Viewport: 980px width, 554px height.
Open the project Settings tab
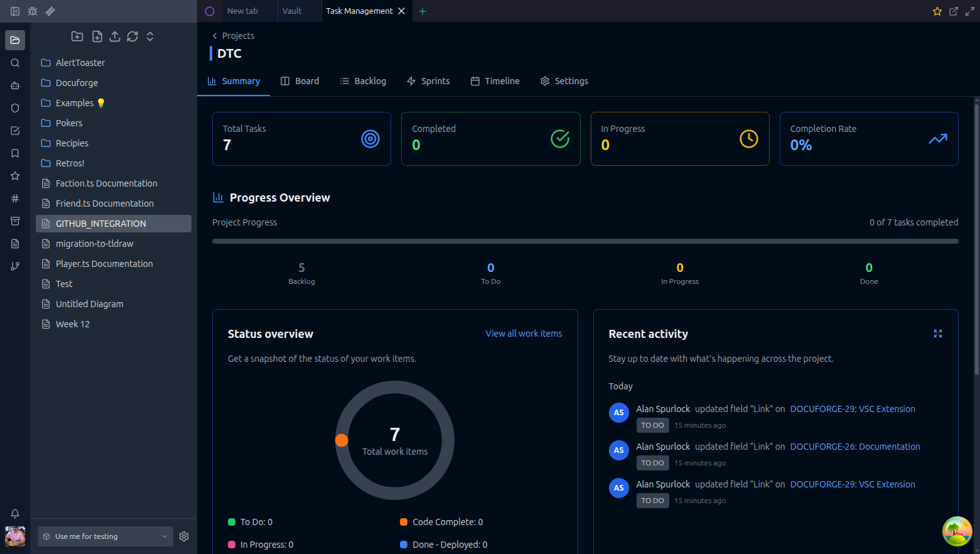pyautogui.click(x=564, y=81)
